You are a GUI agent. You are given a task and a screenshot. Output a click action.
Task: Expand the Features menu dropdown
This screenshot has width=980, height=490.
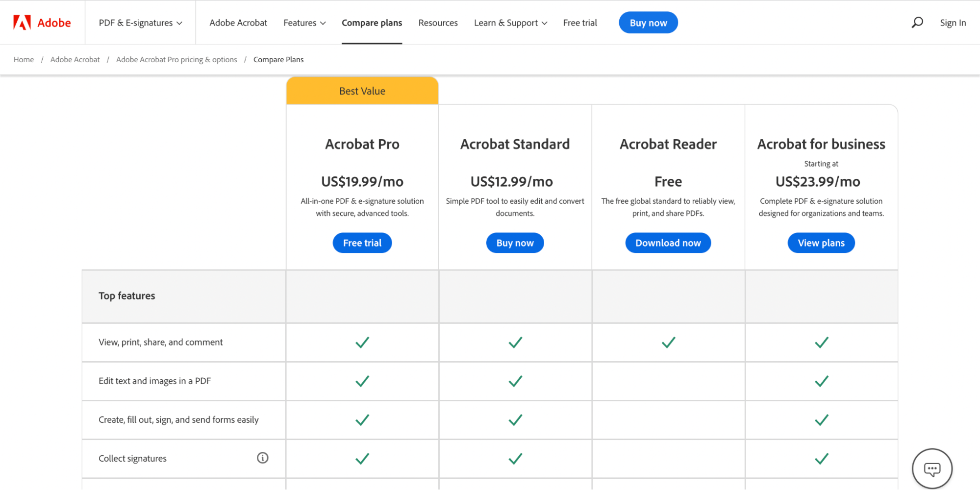tap(304, 23)
